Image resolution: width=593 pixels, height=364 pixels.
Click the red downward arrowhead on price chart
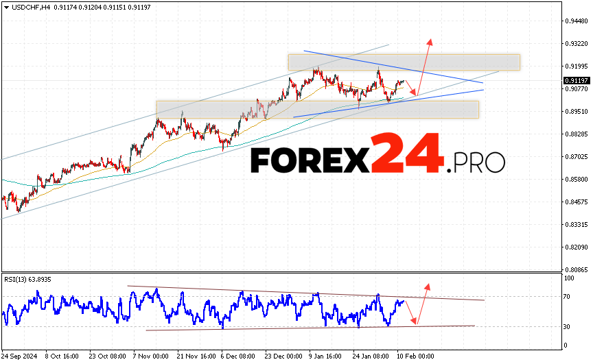[x=414, y=93]
